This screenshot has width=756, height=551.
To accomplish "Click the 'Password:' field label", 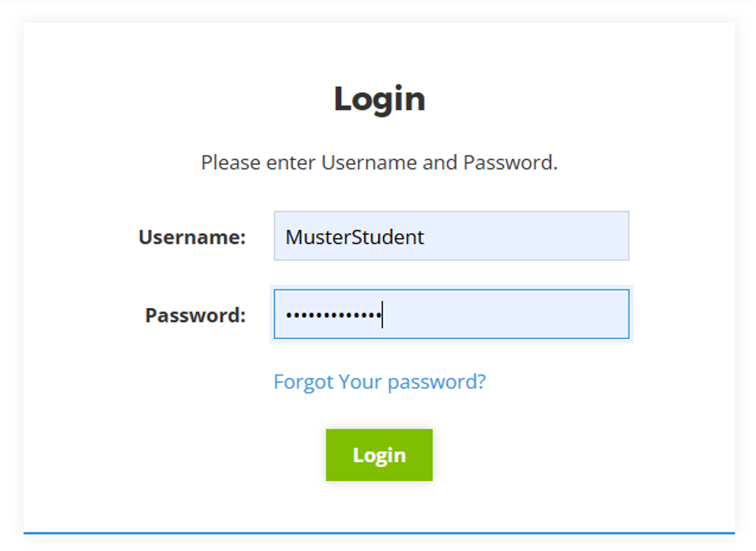I will tap(196, 315).
